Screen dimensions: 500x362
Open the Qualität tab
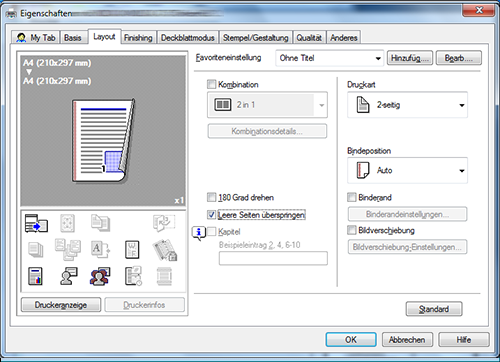[309, 38]
